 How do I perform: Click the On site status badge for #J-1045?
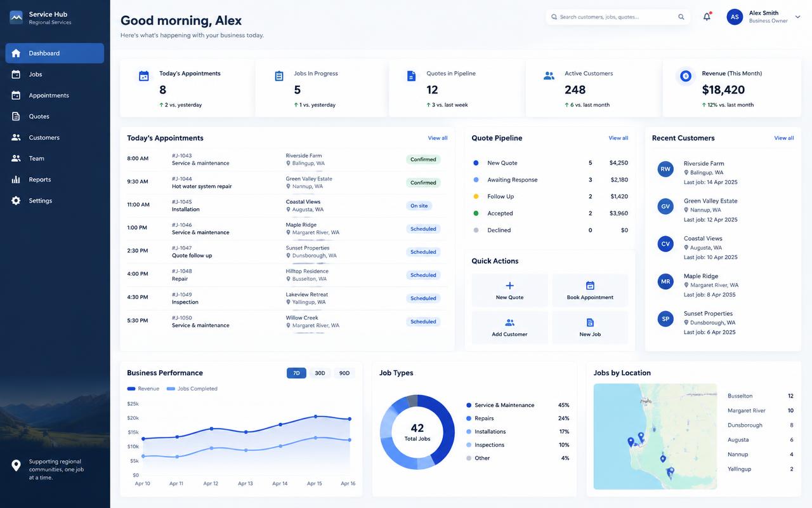(x=419, y=206)
